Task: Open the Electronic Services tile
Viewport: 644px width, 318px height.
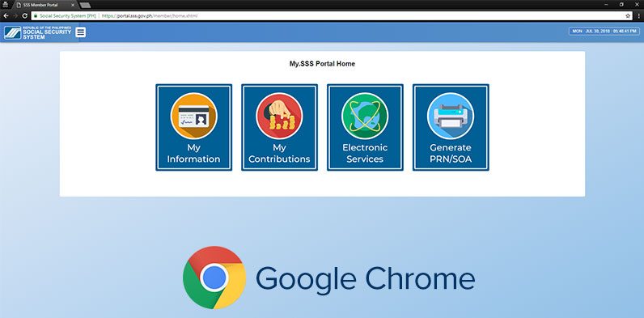Action: point(365,127)
